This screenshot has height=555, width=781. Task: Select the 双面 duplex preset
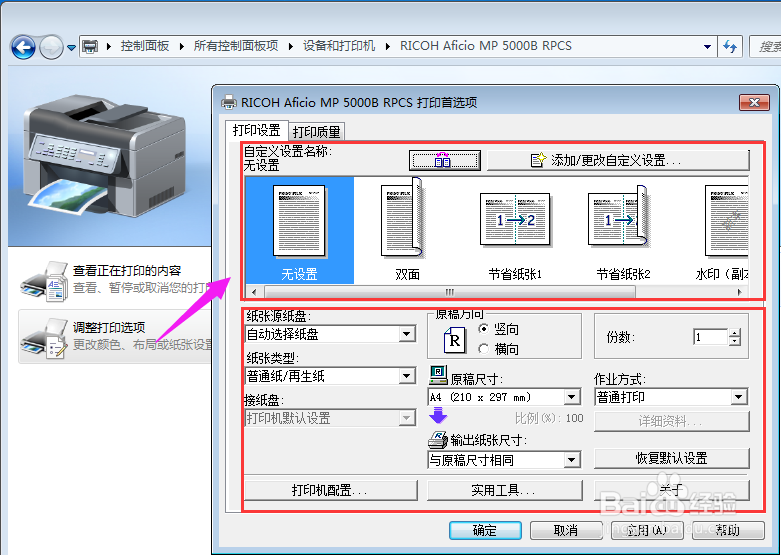point(407,230)
